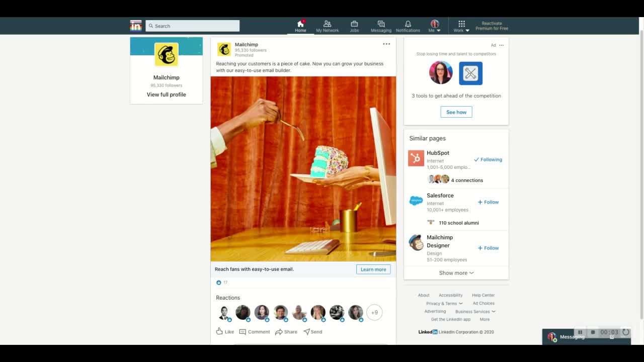Click the wrench tools ad icon

coord(470,73)
